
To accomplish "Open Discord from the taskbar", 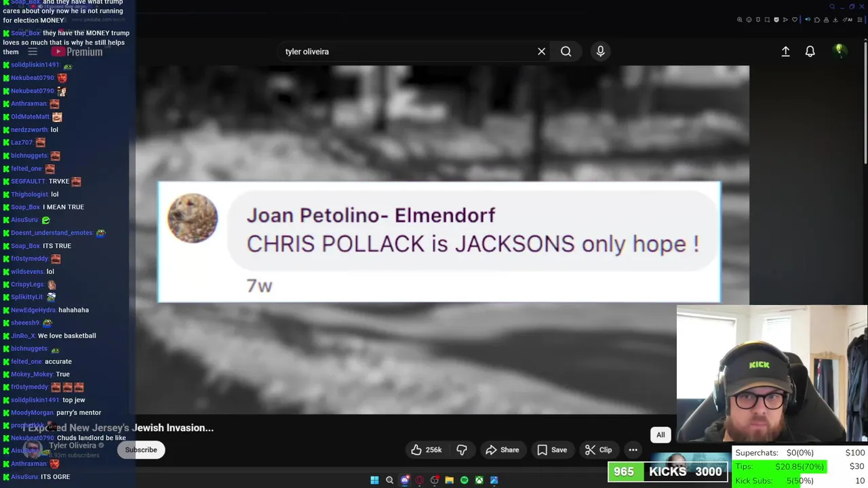I will click(x=405, y=480).
